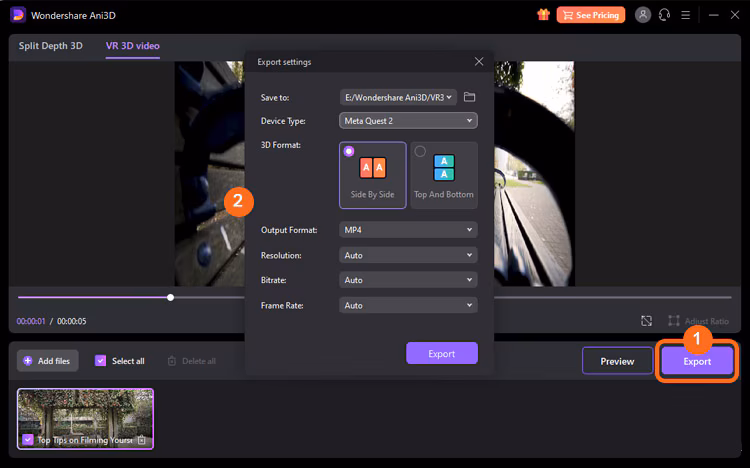Click the Preview button
This screenshot has height=468, width=750.
618,361
